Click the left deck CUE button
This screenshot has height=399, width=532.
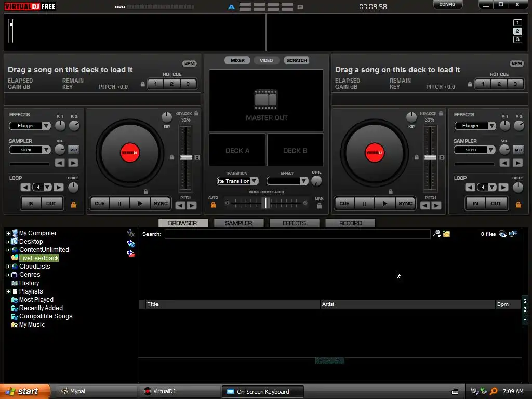[99, 204]
